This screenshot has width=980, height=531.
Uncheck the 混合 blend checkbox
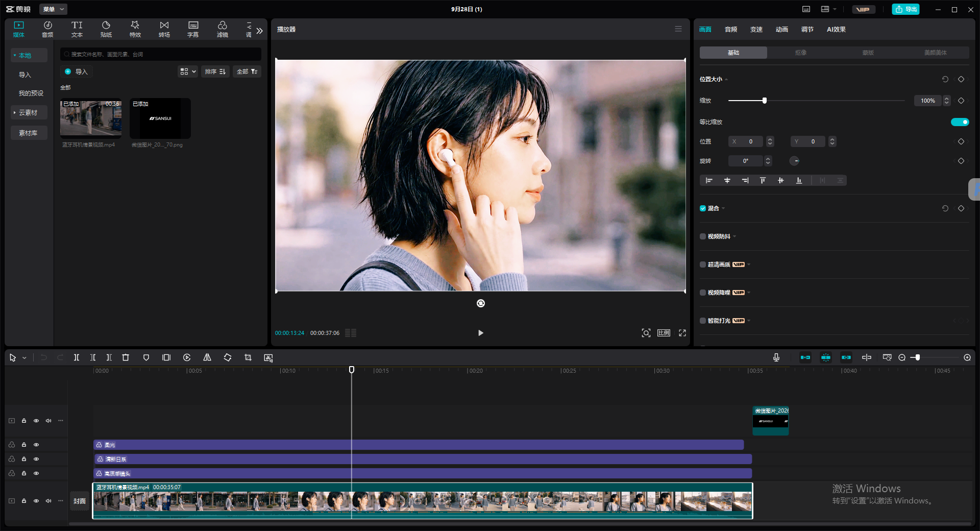pyautogui.click(x=703, y=208)
